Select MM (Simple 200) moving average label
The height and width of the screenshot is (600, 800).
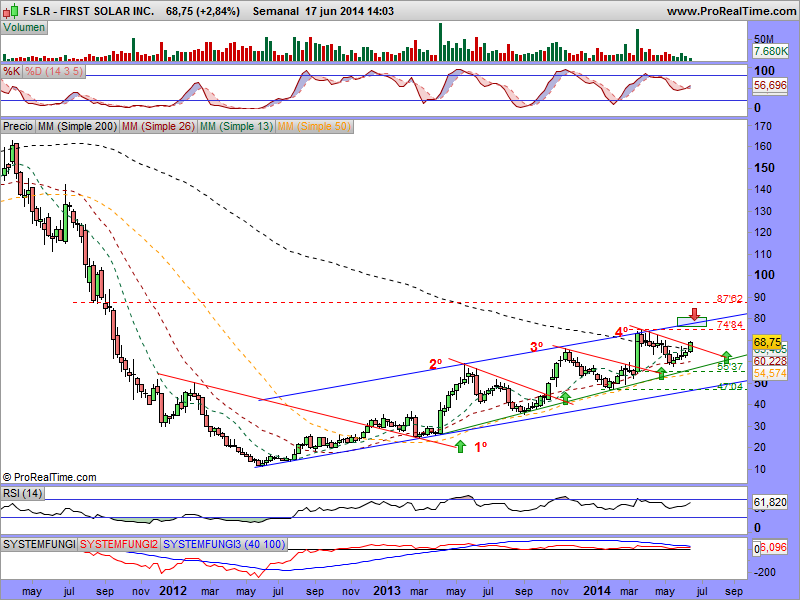[77, 126]
